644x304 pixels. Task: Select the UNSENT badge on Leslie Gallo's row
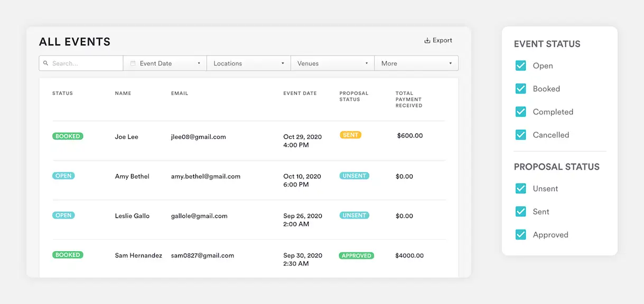354,215
